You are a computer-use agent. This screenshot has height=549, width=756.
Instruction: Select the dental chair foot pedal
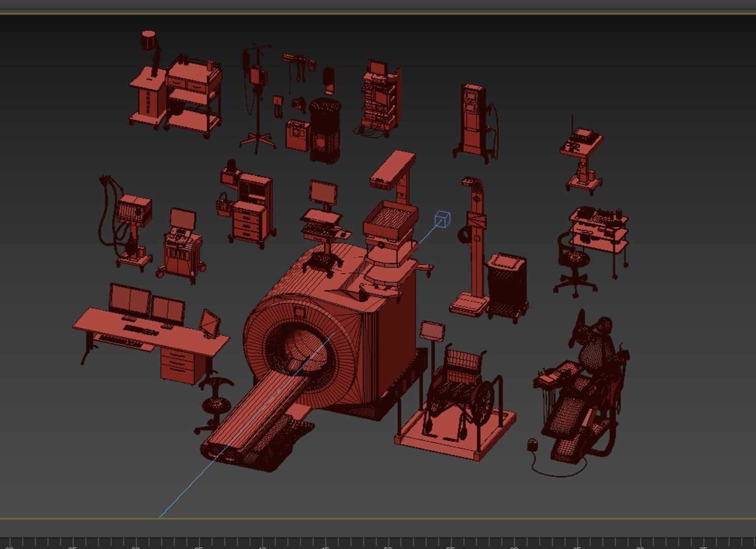point(532,444)
